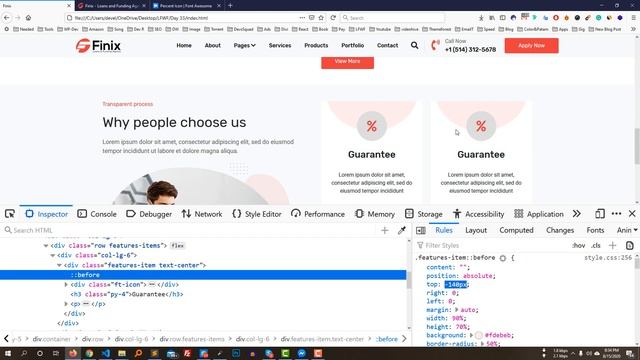Pick element color with eyedropper icon
This screenshot has height=360, width=640.
tap(402, 231)
